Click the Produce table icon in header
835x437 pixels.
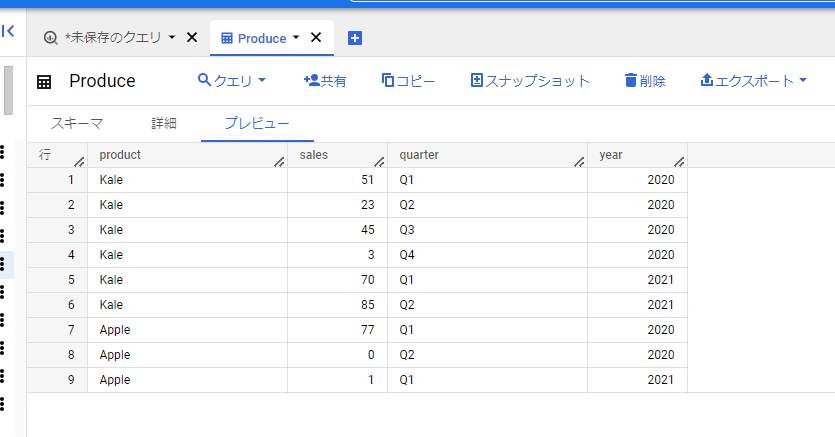(x=44, y=82)
